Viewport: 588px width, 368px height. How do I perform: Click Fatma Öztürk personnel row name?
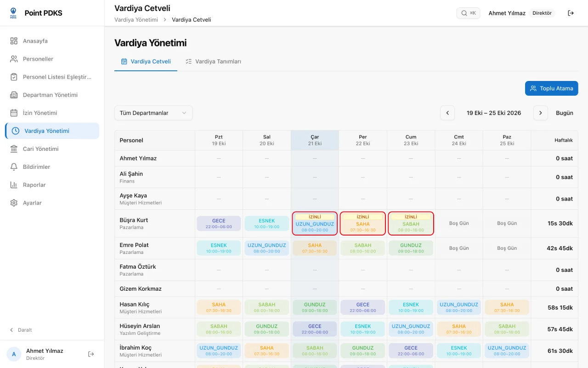(138, 267)
